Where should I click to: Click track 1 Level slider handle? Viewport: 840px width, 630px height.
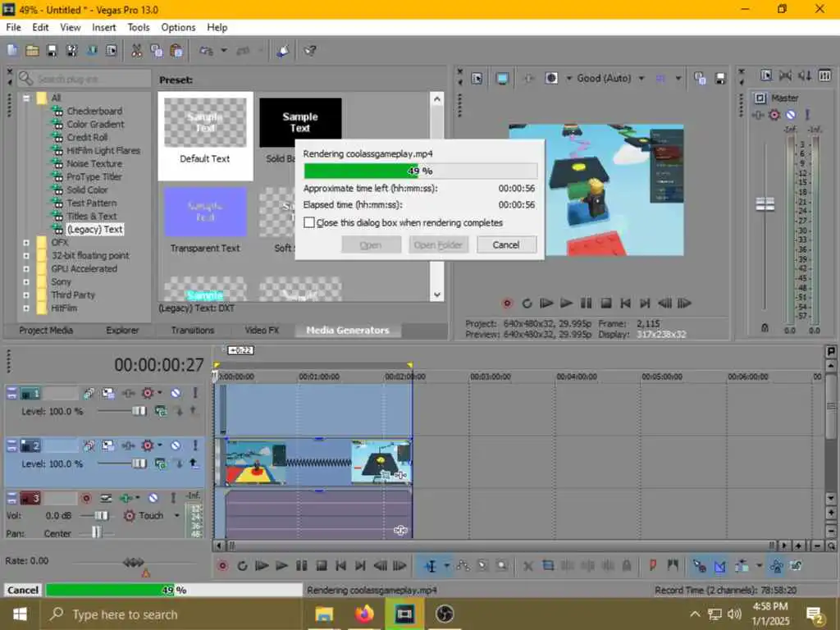[x=139, y=411]
